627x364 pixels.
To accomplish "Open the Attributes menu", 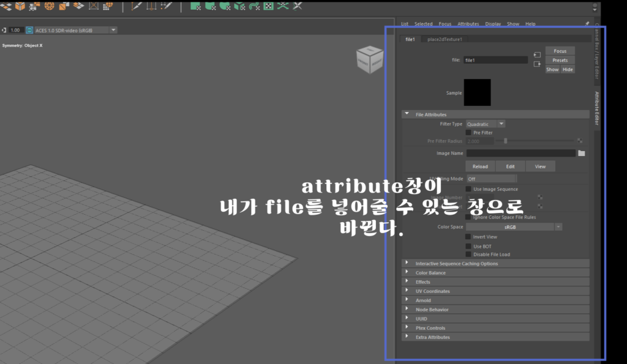I will click(x=468, y=24).
